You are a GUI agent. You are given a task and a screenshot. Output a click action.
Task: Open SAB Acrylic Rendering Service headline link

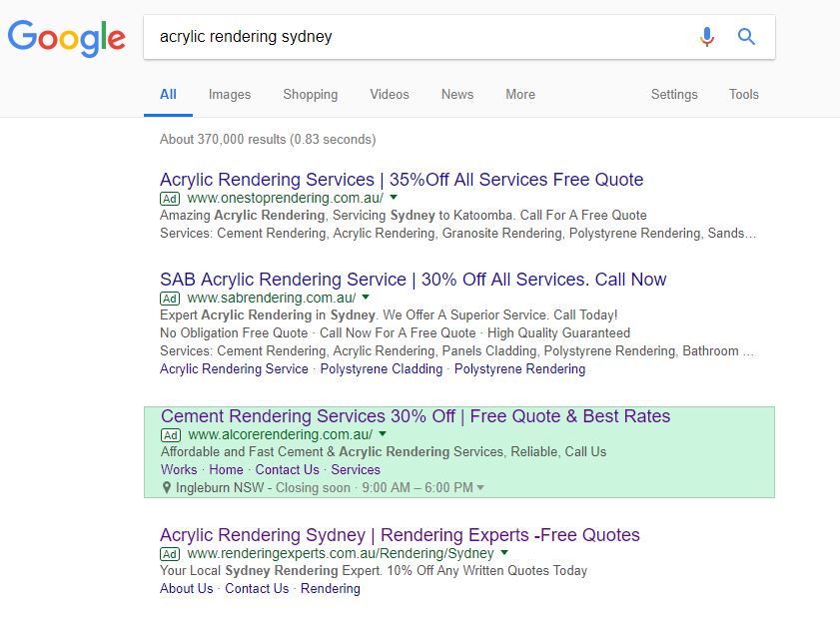coord(414,280)
